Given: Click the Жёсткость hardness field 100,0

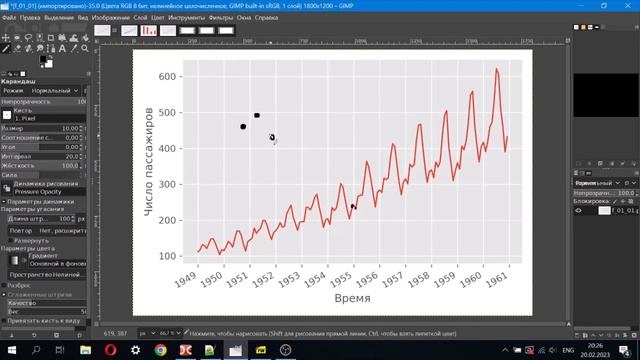Looking at the screenshot, I should (40, 166).
